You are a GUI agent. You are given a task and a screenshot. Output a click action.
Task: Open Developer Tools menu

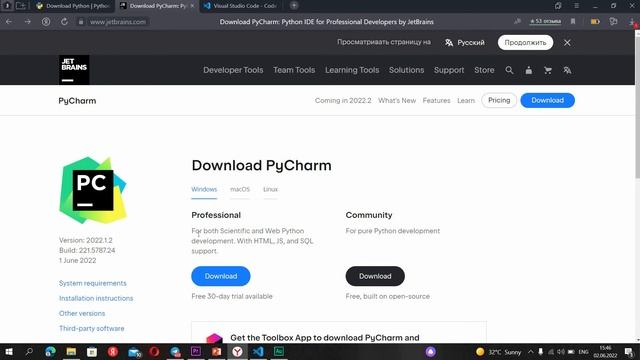(x=233, y=70)
